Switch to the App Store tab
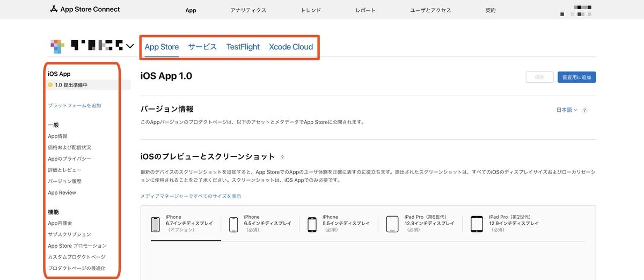 [162, 47]
